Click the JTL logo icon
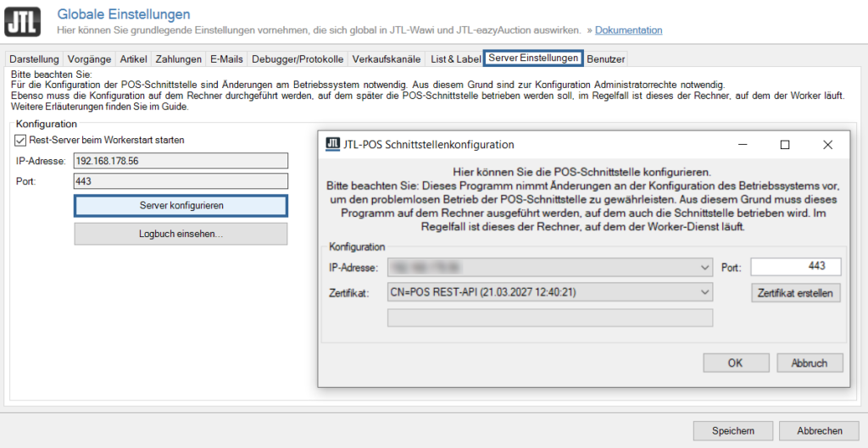 (23, 22)
